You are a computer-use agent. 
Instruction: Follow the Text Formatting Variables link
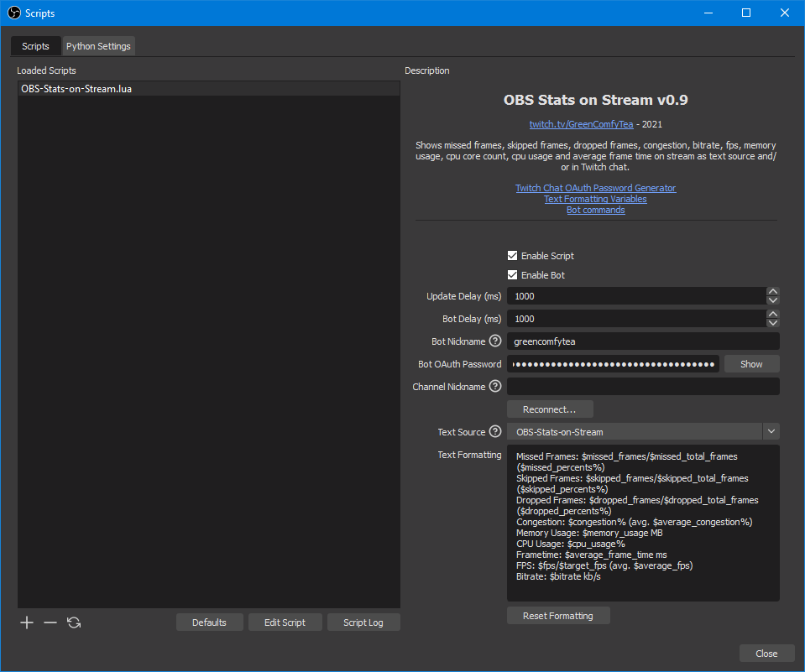pyautogui.click(x=595, y=198)
